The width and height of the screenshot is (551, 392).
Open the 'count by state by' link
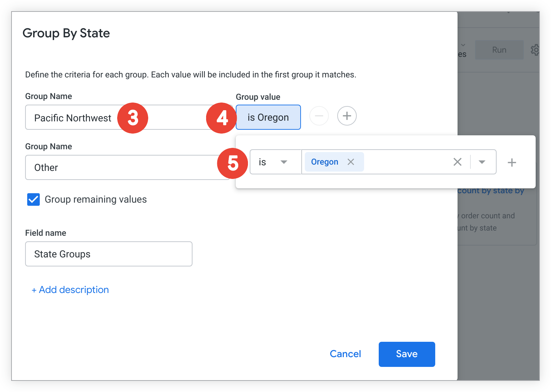pyautogui.click(x=491, y=191)
